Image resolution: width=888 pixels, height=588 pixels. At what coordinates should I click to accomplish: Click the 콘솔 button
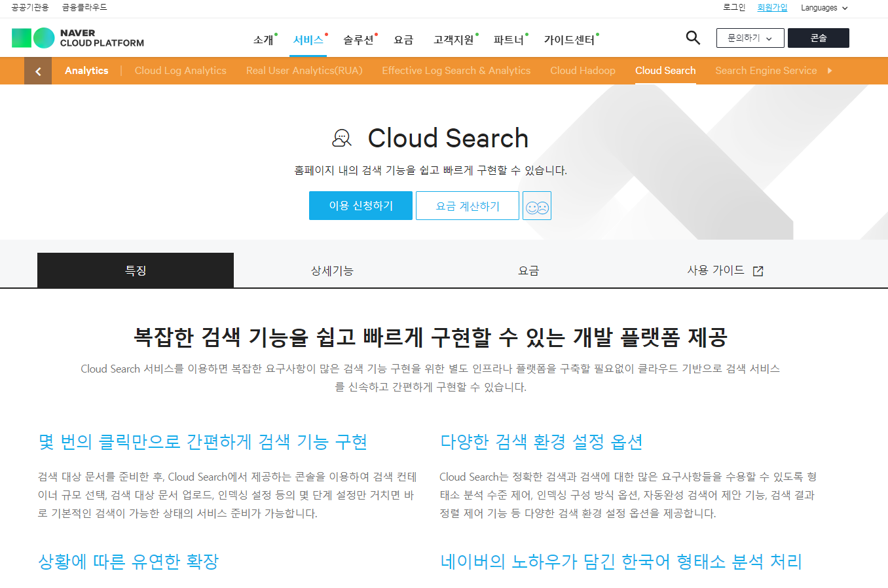point(819,38)
